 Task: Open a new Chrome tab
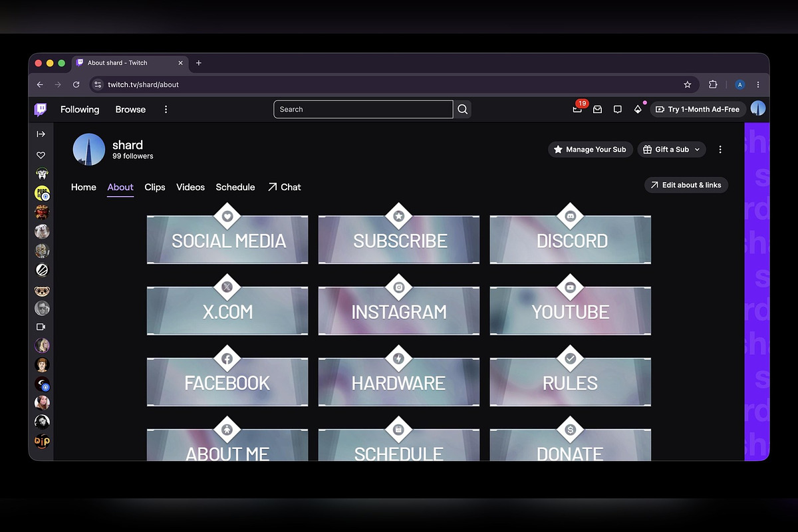(x=198, y=63)
